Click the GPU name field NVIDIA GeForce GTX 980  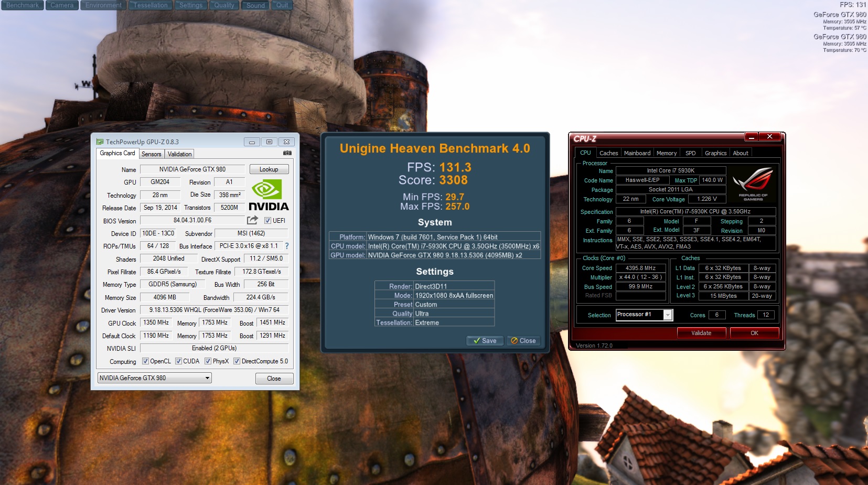(192, 169)
